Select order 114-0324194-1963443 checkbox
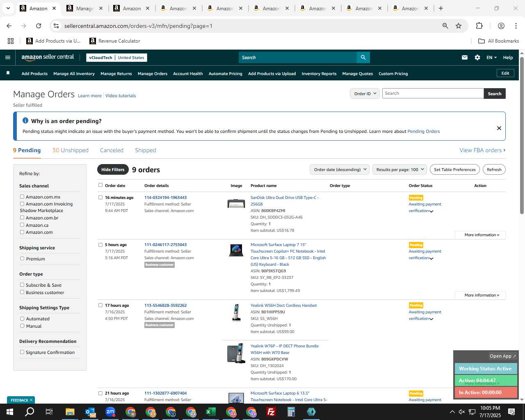Screen dimensions: 525x420 coord(100,197)
